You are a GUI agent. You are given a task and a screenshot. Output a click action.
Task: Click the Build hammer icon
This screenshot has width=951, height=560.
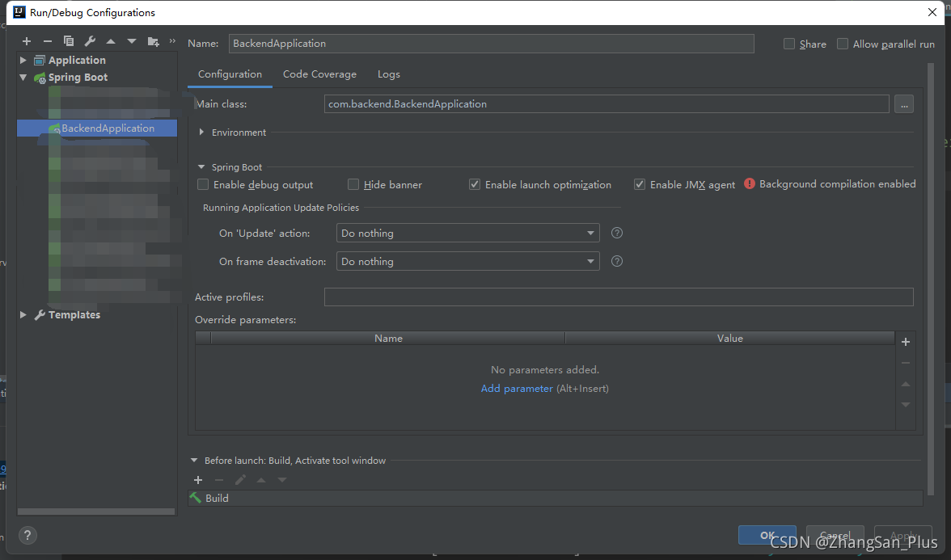(196, 498)
